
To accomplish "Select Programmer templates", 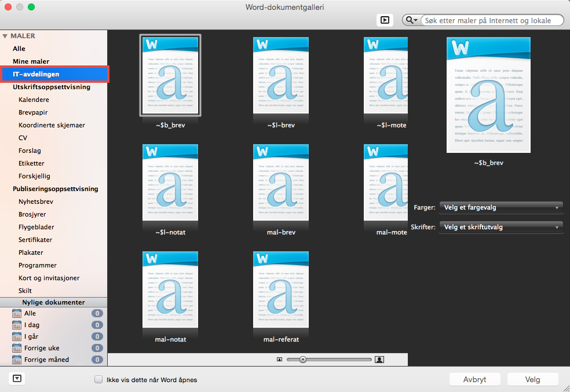I will click(38, 265).
